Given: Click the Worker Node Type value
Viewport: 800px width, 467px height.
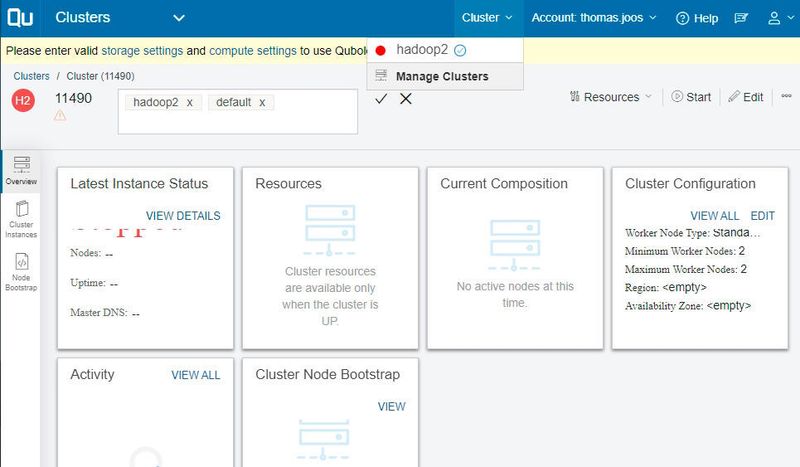Looking at the screenshot, I should tap(736, 233).
